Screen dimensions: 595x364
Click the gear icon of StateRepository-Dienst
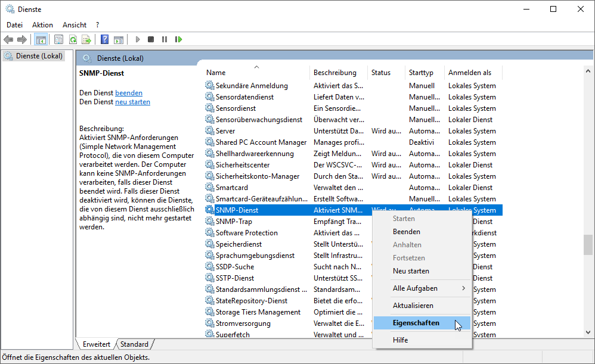coord(209,301)
